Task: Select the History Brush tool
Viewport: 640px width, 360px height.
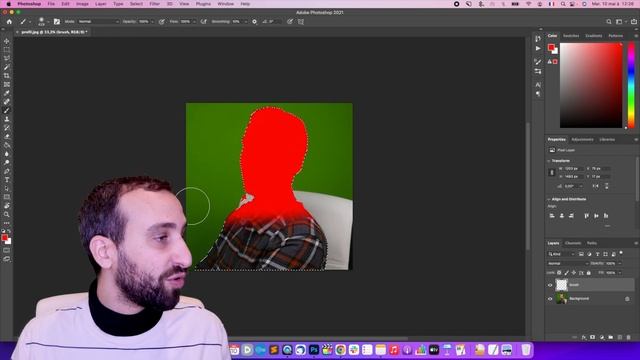Action: click(7, 128)
